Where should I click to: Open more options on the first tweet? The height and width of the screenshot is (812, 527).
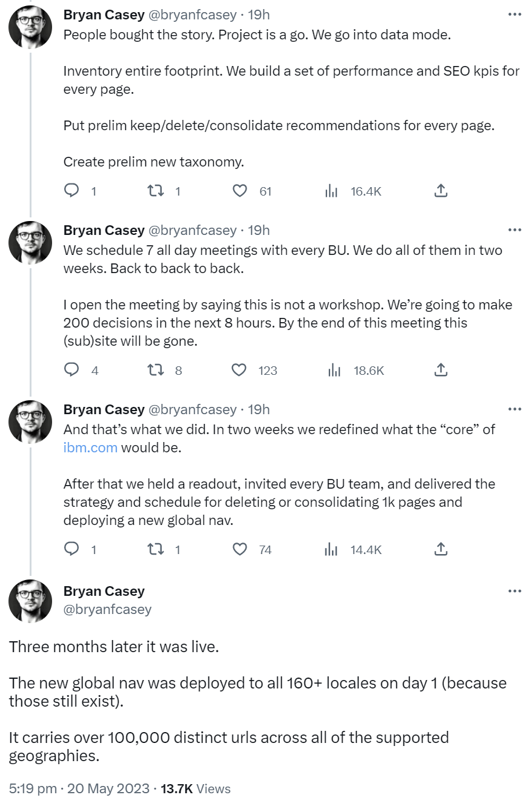(515, 14)
